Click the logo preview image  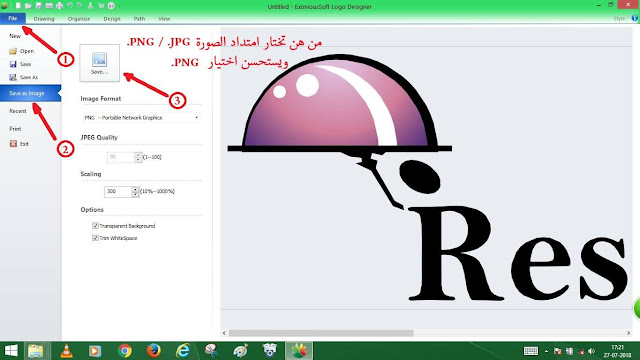pyautogui.click(x=427, y=178)
